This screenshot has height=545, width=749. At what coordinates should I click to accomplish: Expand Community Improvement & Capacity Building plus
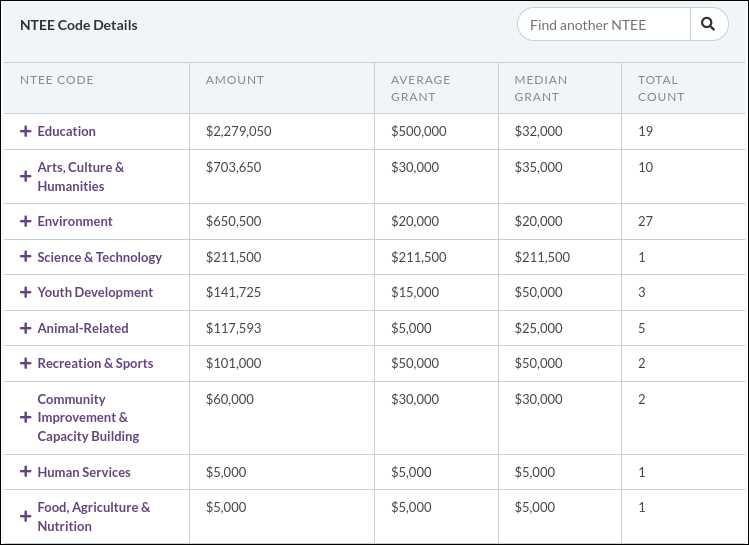pyautogui.click(x=26, y=417)
